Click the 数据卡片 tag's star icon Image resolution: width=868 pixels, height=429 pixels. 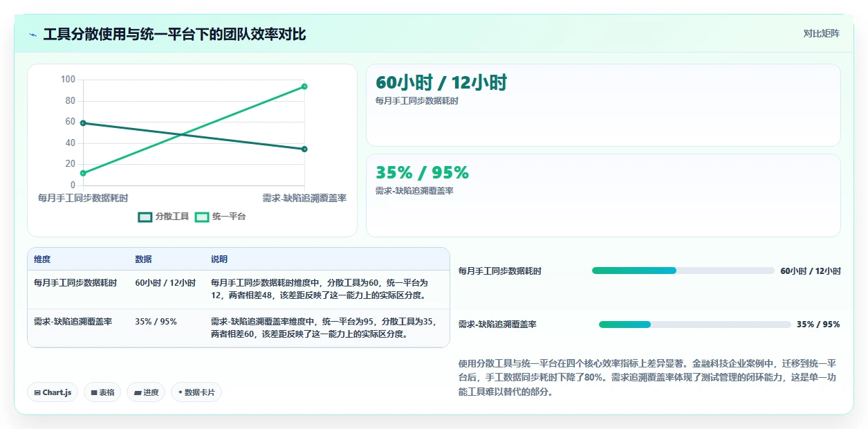(x=180, y=392)
